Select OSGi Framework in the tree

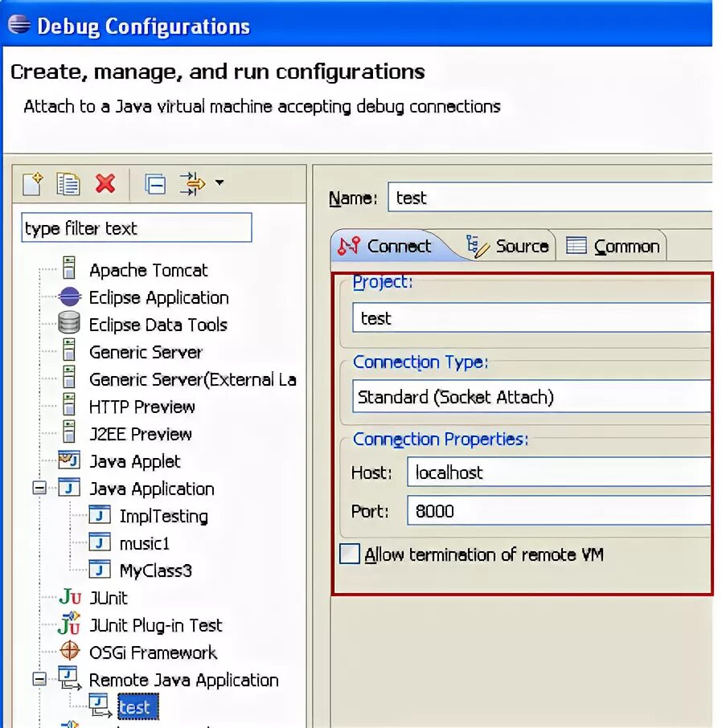tap(153, 652)
